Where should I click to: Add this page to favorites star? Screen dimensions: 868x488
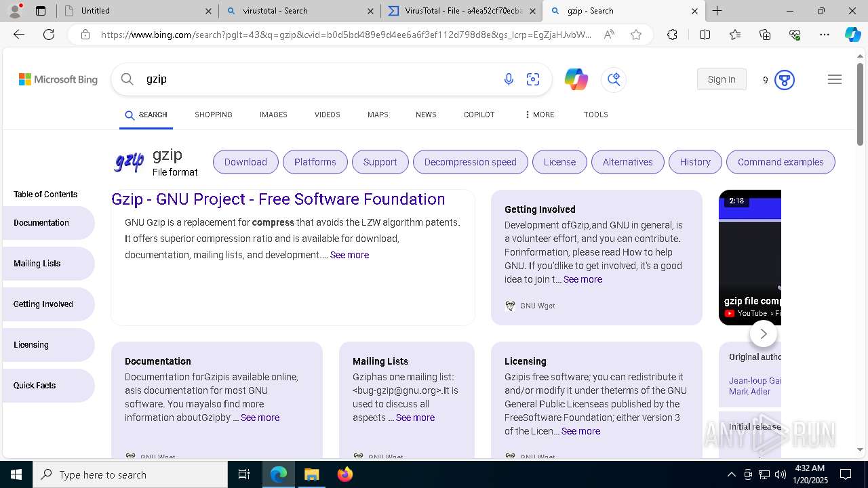tap(636, 35)
